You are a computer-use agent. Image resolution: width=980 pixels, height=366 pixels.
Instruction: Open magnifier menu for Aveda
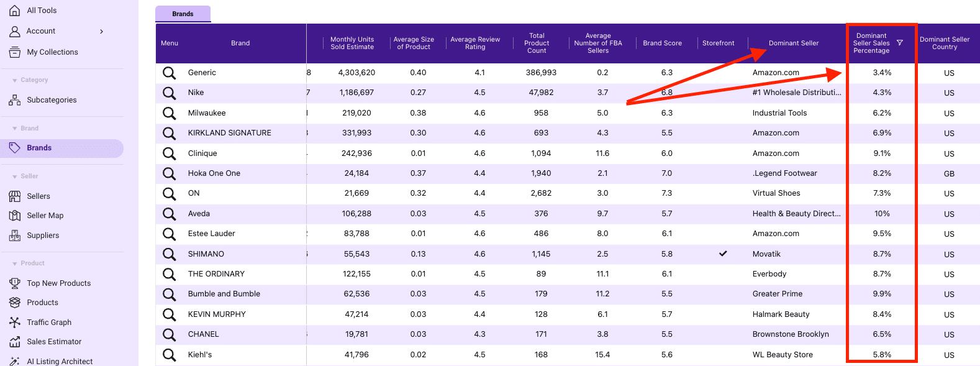(x=169, y=214)
